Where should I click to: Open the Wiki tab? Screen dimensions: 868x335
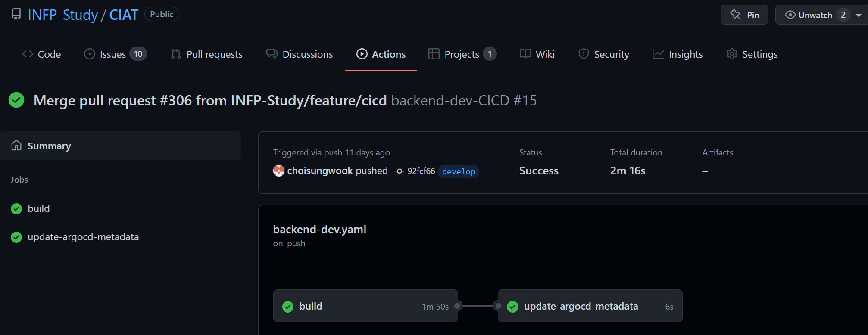coord(537,54)
